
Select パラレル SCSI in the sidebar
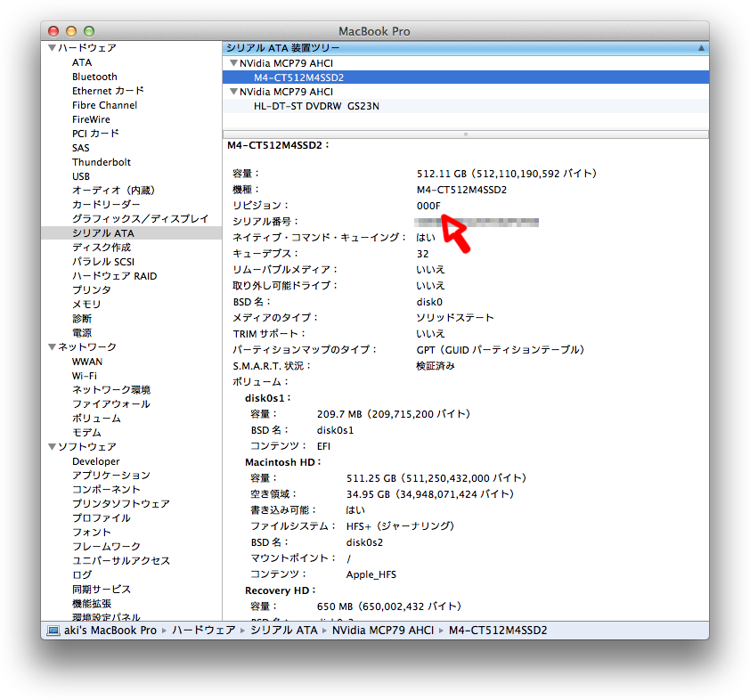point(103,262)
